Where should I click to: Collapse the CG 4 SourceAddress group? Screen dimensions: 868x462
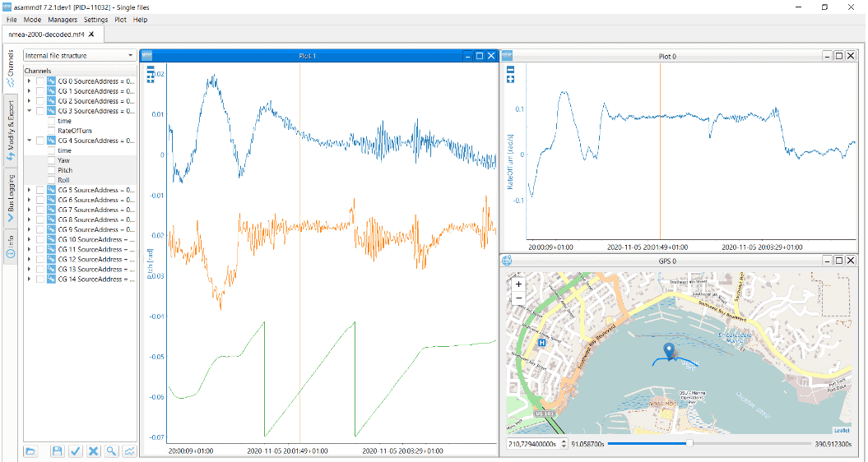pyautogui.click(x=30, y=141)
